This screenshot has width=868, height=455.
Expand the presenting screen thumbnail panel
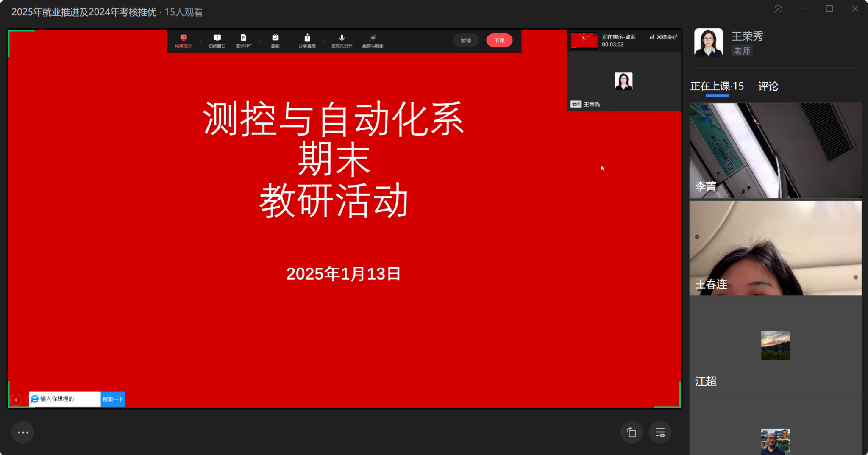584,40
